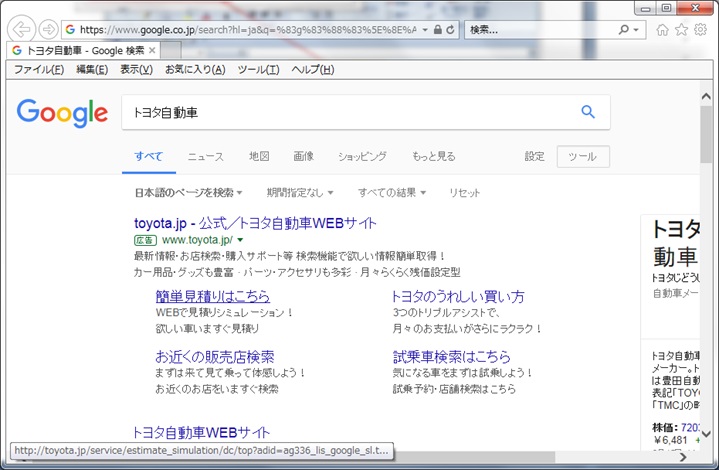Open the search provider dropdown arrow
Screen dimensions: 719x470
click(636, 30)
